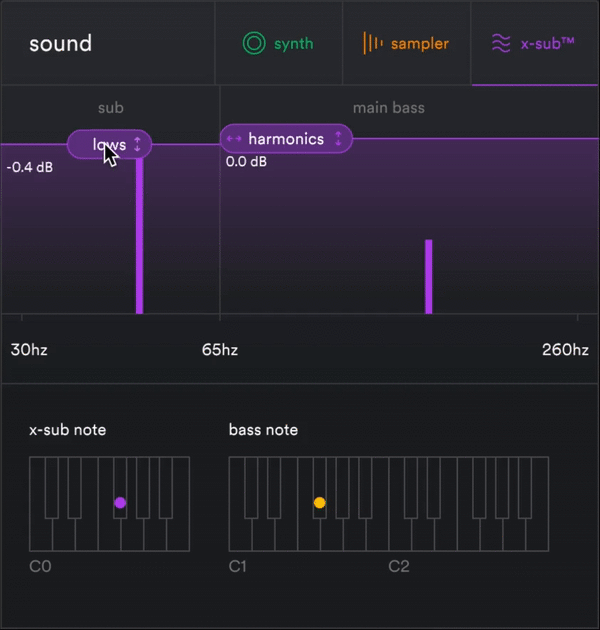Click the orange bass note dot
This screenshot has height=630, width=600.
(320, 503)
